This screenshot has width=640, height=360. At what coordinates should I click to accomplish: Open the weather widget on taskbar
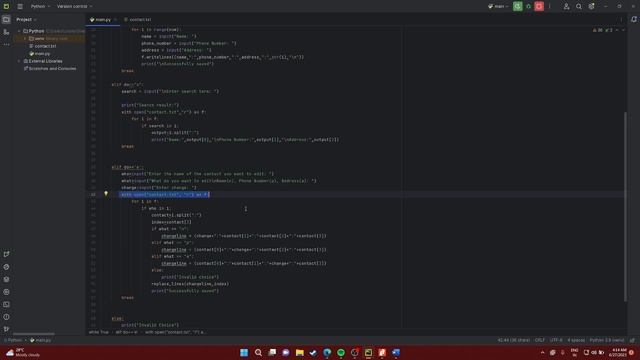(x=23, y=352)
